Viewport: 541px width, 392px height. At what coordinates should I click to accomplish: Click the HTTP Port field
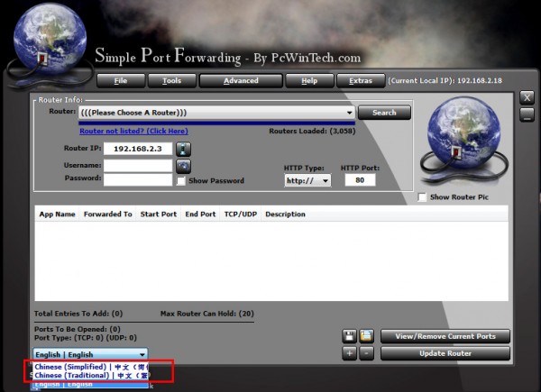(360, 180)
